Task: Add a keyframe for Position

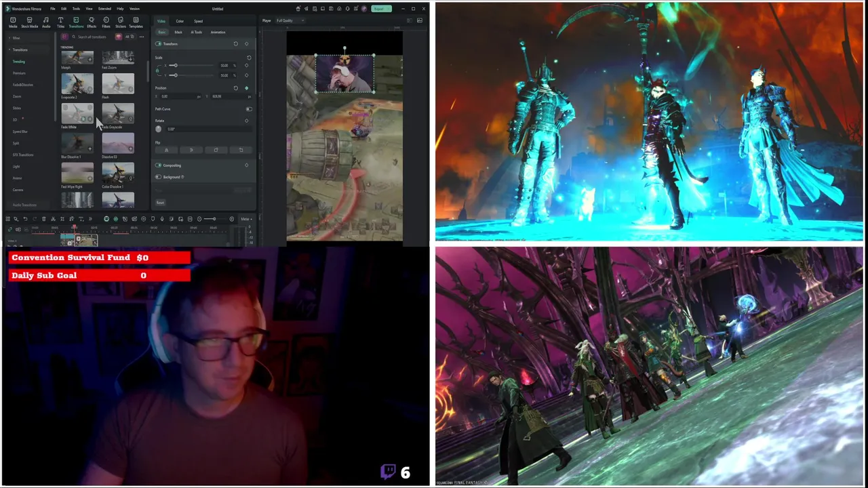Action: (x=247, y=88)
